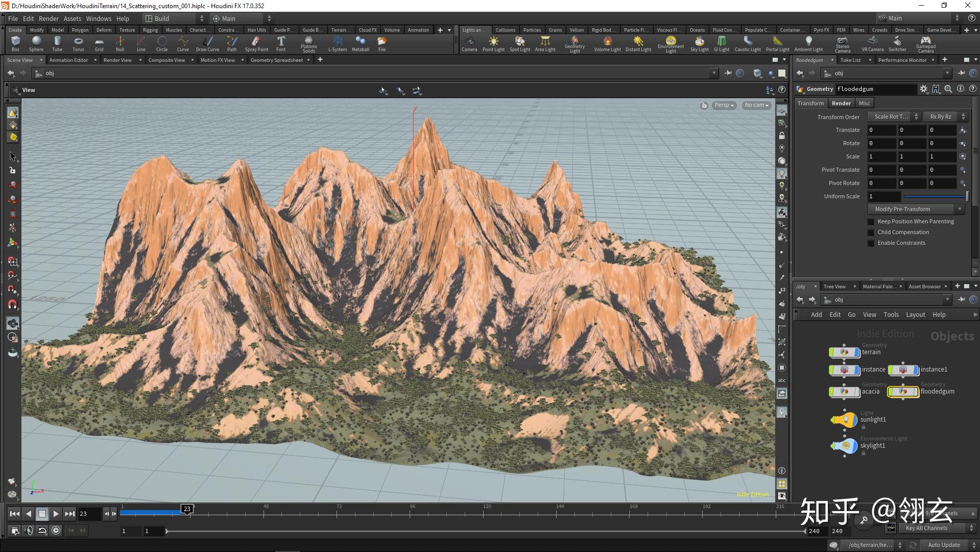Select the Metaball tool
This screenshot has height=552, width=980.
point(361,44)
